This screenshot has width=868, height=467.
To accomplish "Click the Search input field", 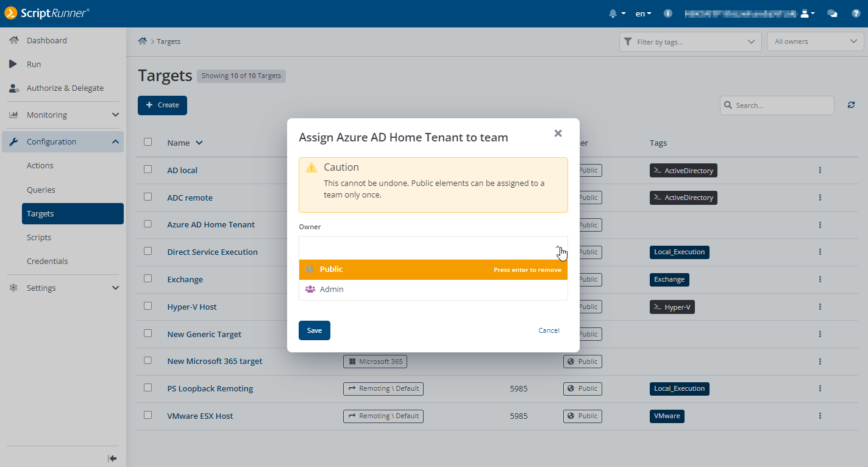I will 777,105.
